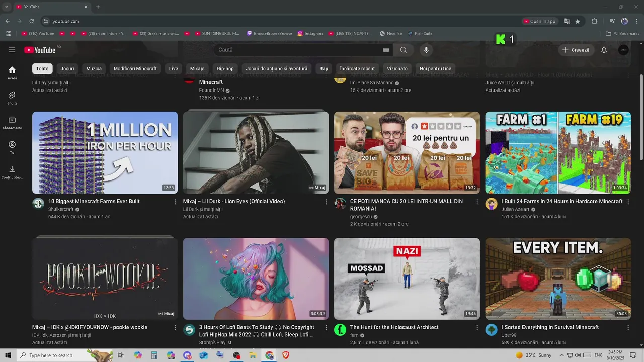Open the weather widget showing 35°C Sunny
Viewport: 644px width, 362px height.
coord(534,355)
